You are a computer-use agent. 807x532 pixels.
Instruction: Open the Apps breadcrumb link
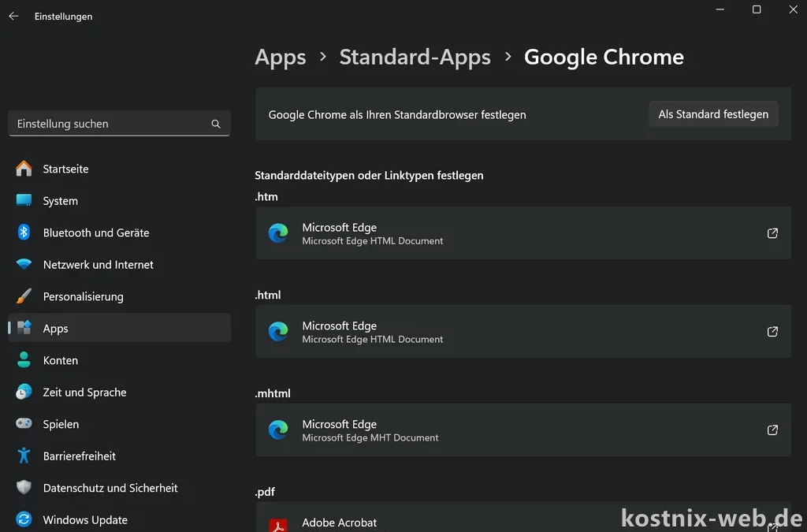[280, 57]
